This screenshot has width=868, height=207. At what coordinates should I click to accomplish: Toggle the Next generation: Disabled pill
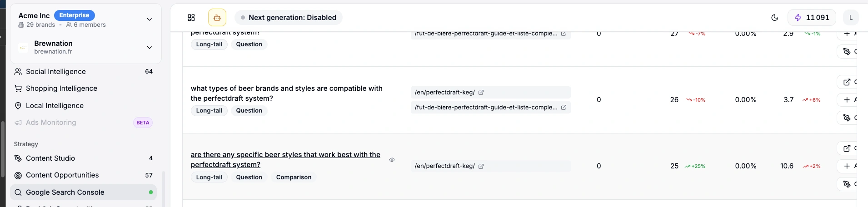point(289,18)
